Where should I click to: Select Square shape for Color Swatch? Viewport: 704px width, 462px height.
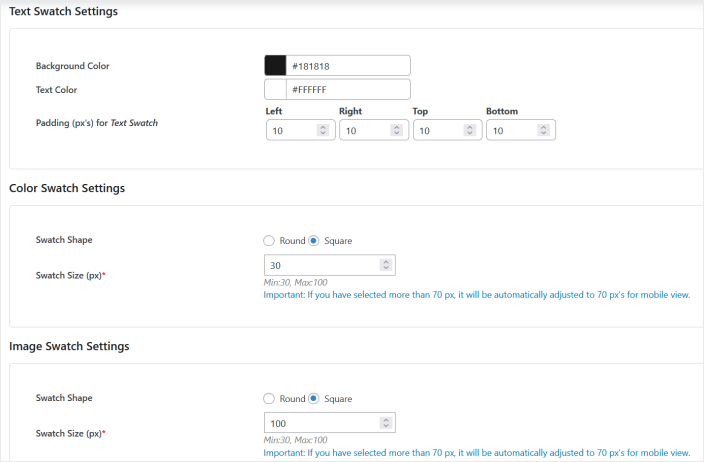(314, 241)
